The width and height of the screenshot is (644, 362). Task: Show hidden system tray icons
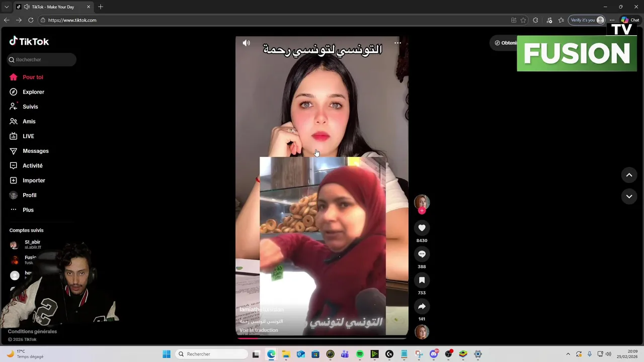coord(568,354)
